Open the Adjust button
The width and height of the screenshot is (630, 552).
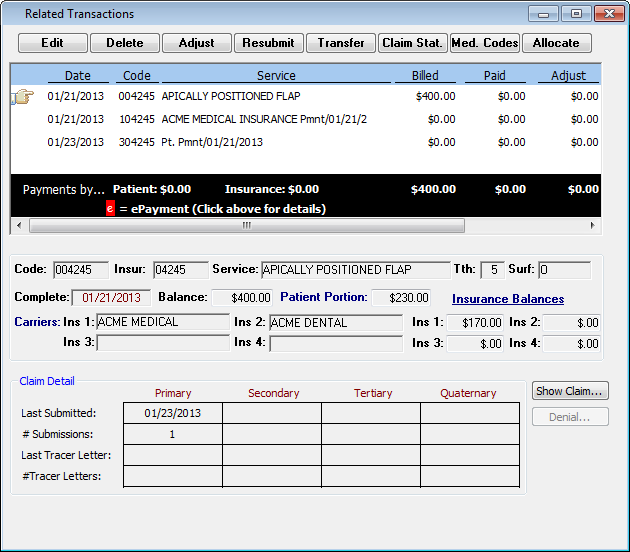point(196,43)
